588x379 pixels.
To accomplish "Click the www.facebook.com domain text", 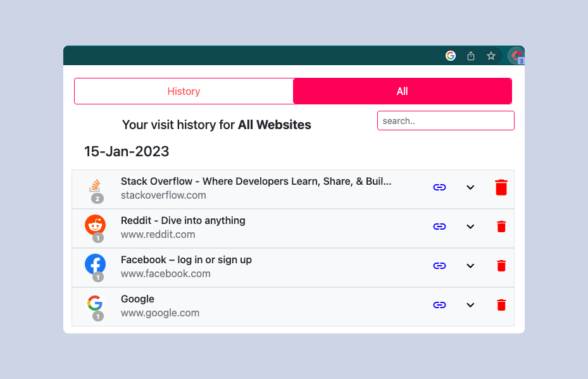I will click(165, 274).
